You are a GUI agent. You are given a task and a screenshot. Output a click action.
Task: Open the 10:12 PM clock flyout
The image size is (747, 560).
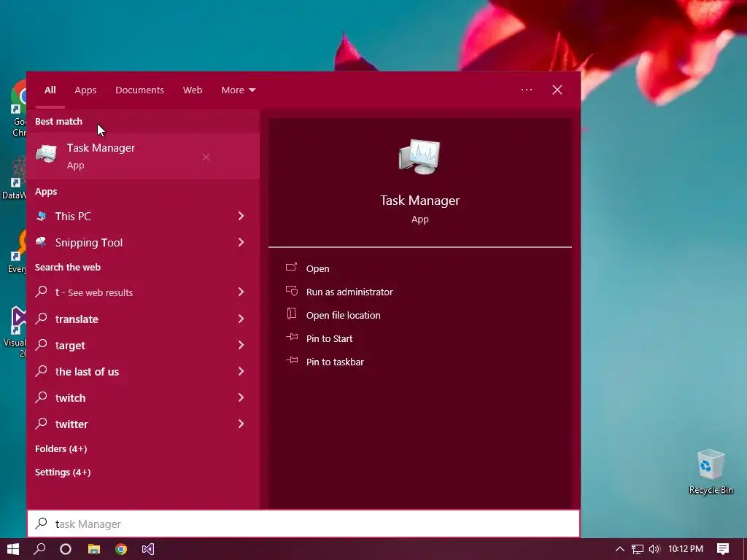pos(686,549)
